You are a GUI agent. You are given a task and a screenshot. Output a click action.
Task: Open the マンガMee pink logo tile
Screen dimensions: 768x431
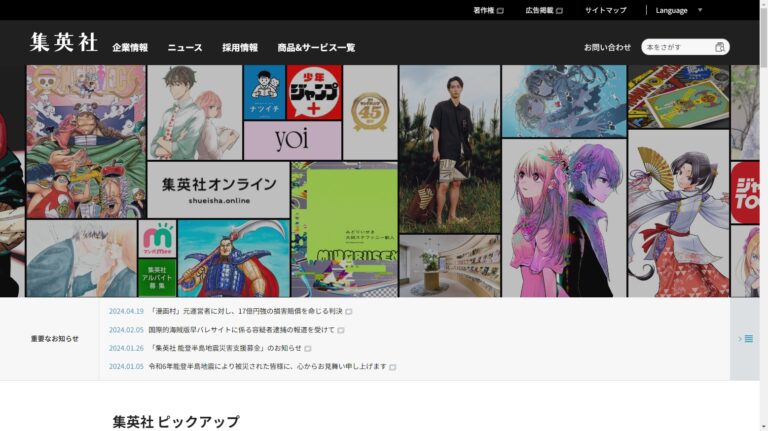[x=157, y=239]
